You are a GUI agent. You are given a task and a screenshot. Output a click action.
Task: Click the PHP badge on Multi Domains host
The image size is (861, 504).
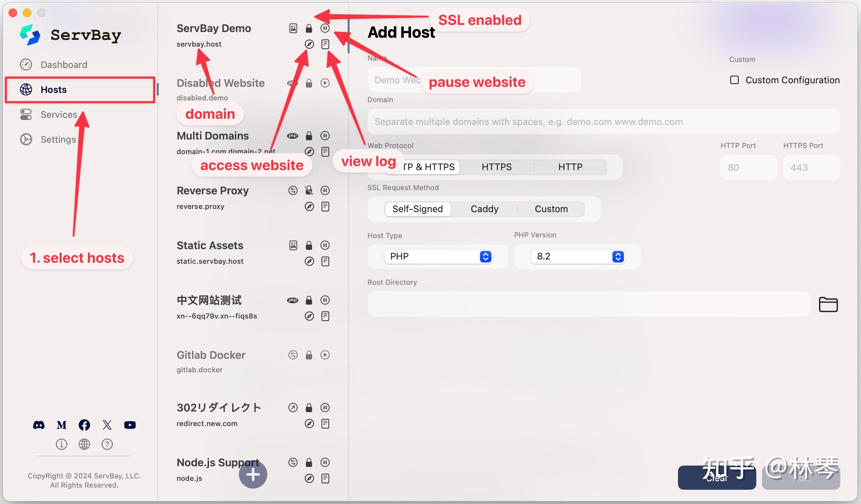click(292, 136)
